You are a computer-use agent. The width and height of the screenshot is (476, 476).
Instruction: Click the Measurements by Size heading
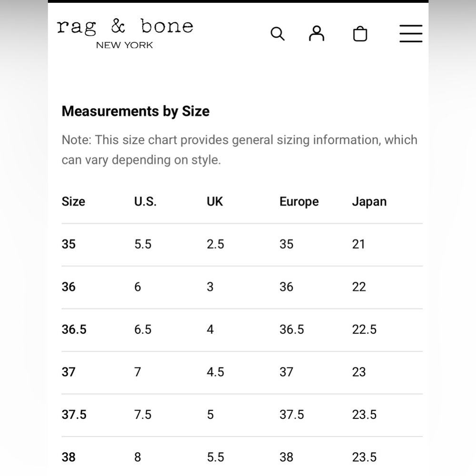[135, 111]
